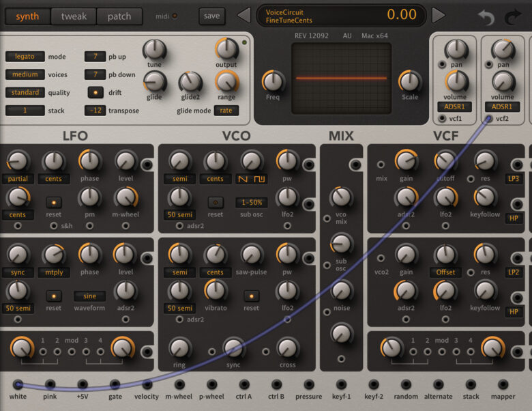The height and width of the screenshot is (411, 532).
Task: Click the ring knob
Action: tap(179, 348)
